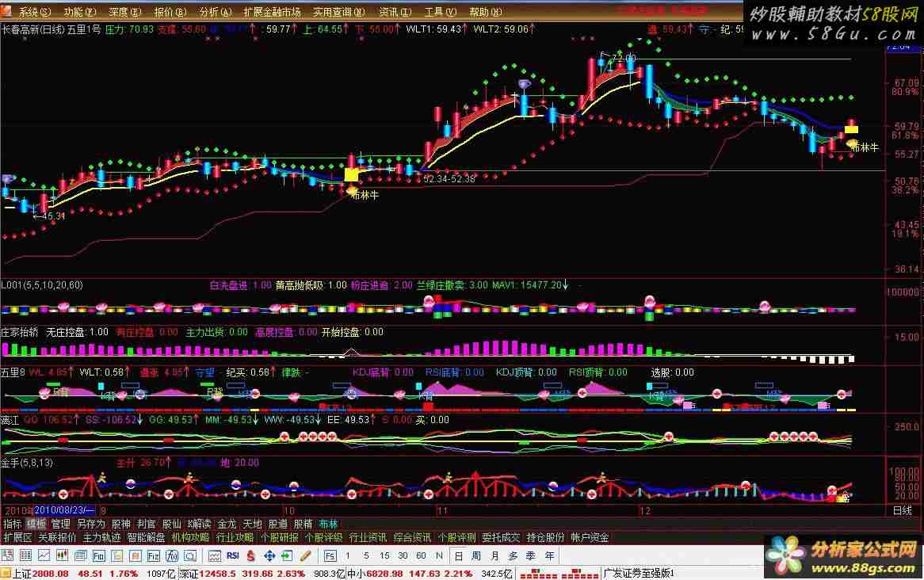
Task: Open the 扩展区 panel tab
Action: pos(17,537)
